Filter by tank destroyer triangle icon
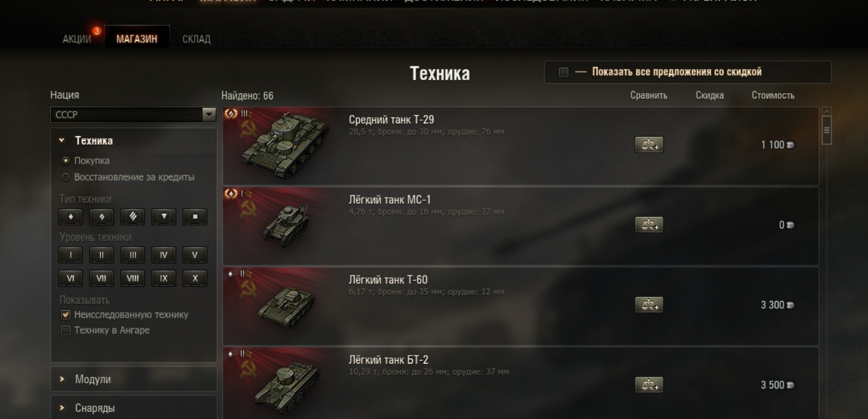Screen dimensions: 868x419 pyautogui.click(x=164, y=217)
